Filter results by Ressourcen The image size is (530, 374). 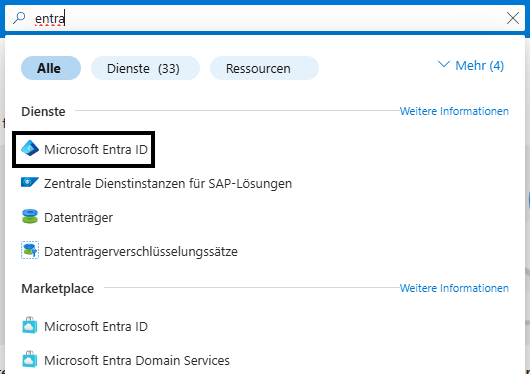[x=264, y=68]
